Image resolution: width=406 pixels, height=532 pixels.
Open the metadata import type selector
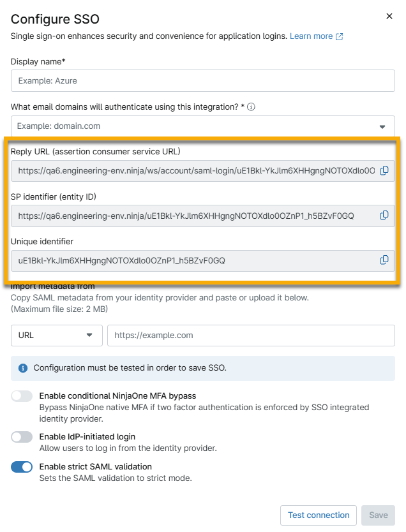coord(56,335)
